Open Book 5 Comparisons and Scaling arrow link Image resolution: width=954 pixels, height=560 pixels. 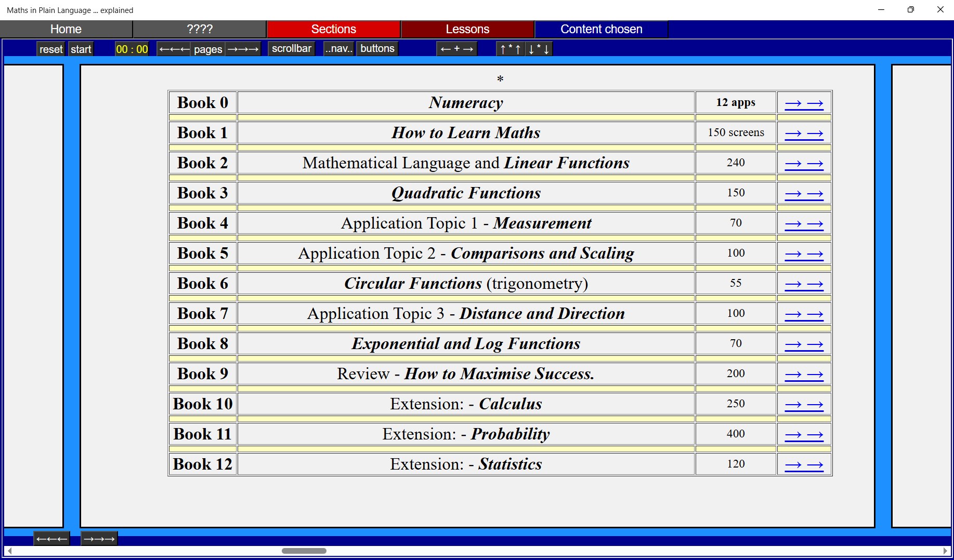(x=804, y=254)
